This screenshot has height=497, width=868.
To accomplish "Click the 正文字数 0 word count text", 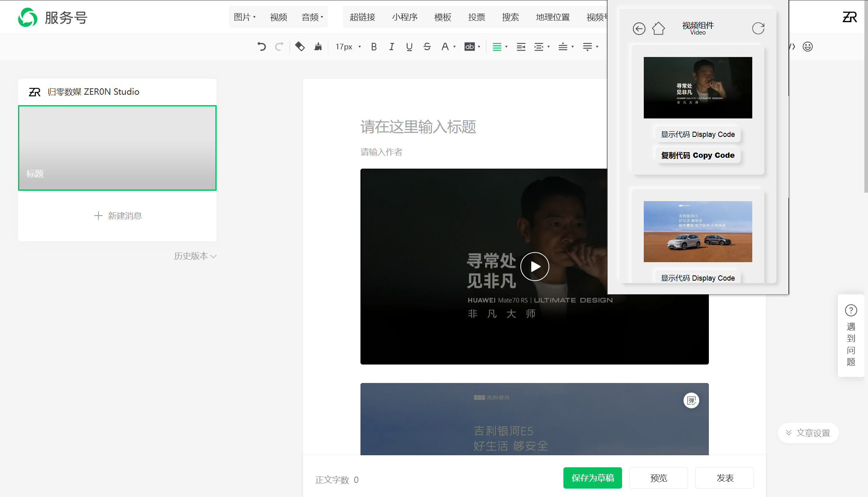I will 337,480.
